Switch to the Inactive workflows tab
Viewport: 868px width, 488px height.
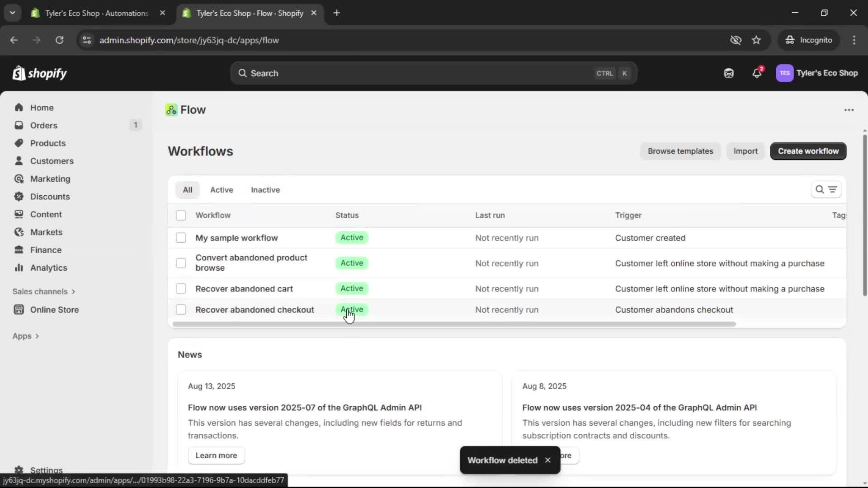click(x=265, y=190)
